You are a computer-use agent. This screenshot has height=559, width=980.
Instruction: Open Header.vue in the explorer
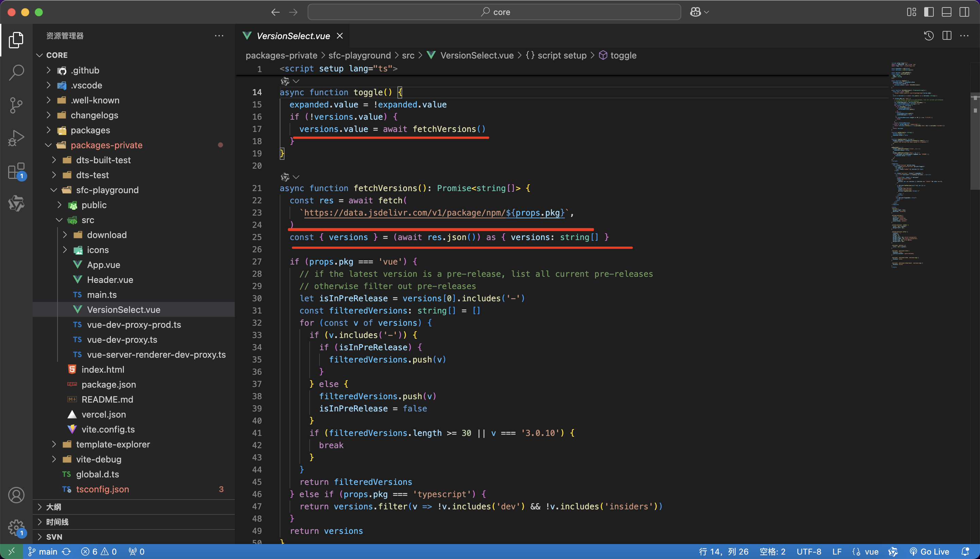(x=110, y=280)
